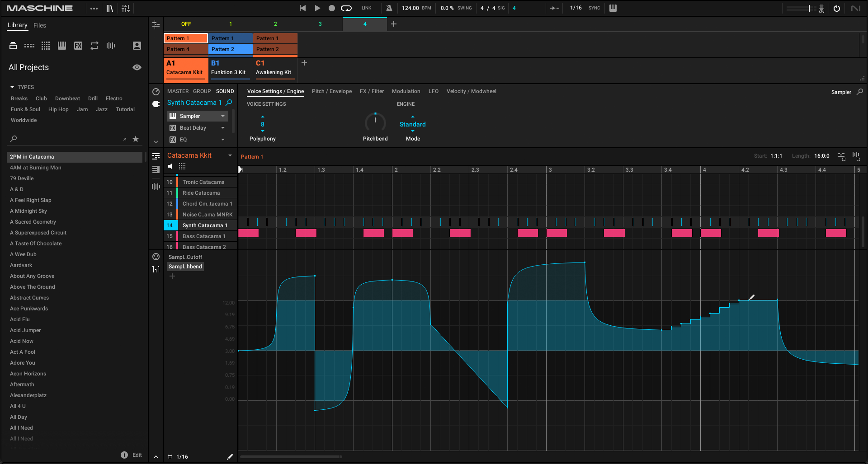Toggle the All Projects eye icon
This screenshot has width=868, height=464.
click(x=137, y=67)
